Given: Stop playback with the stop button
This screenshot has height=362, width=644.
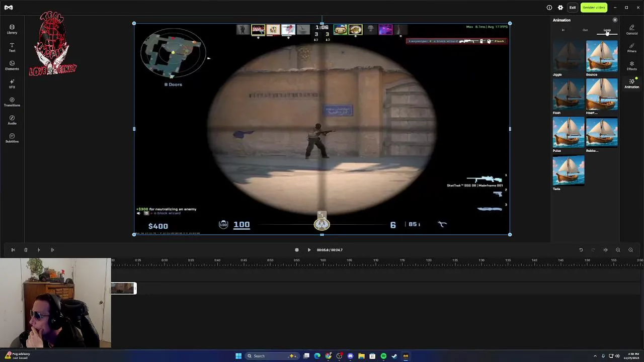Looking at the screenshot, I should point(296,250).
